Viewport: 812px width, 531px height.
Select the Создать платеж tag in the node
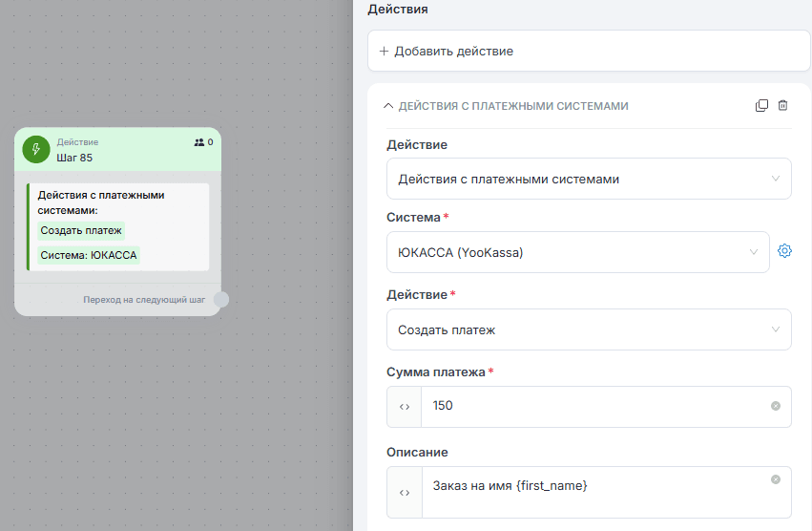pos(81,231)
